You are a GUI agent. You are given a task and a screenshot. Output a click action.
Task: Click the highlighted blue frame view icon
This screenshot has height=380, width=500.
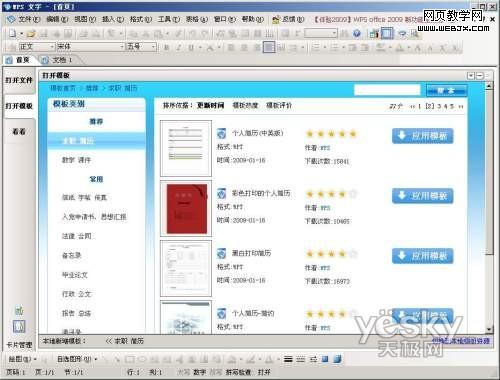tap(387, 33)
